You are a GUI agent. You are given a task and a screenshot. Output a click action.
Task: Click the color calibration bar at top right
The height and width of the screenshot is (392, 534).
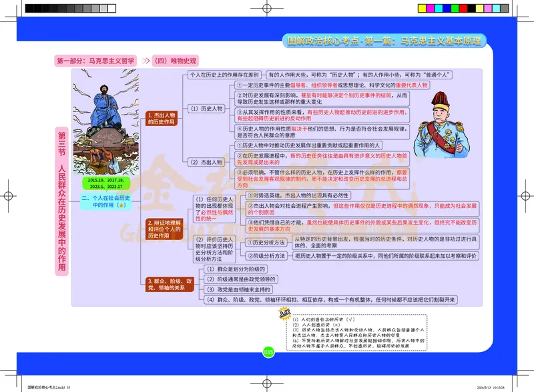click(463, 7)
